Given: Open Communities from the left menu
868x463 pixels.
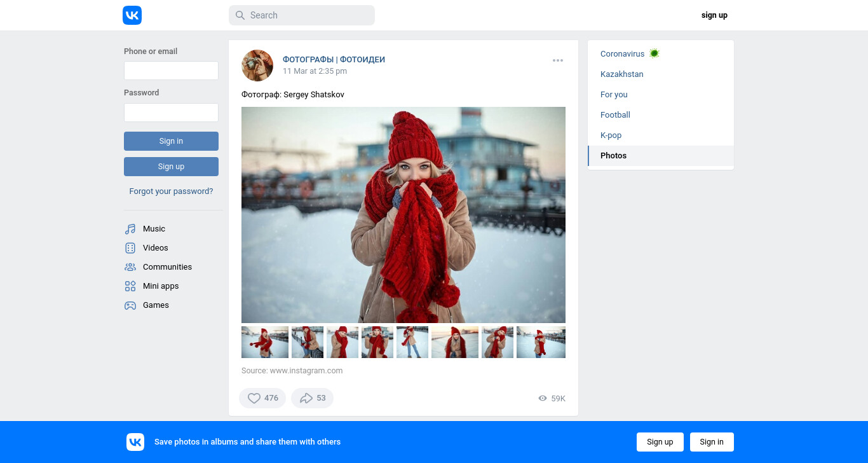Looking at the screenshot, I should 167,267.
